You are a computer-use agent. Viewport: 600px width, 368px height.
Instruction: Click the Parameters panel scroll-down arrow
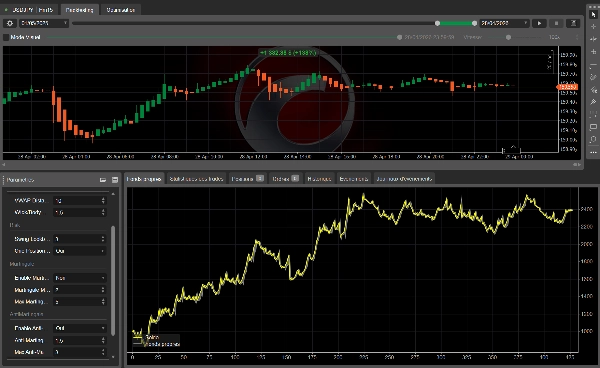coord(113,357)
